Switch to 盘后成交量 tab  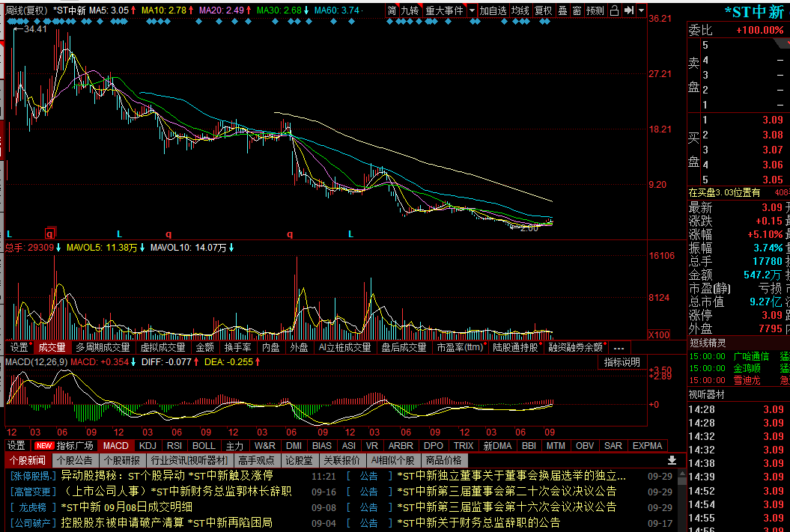(x=404, y=347)
